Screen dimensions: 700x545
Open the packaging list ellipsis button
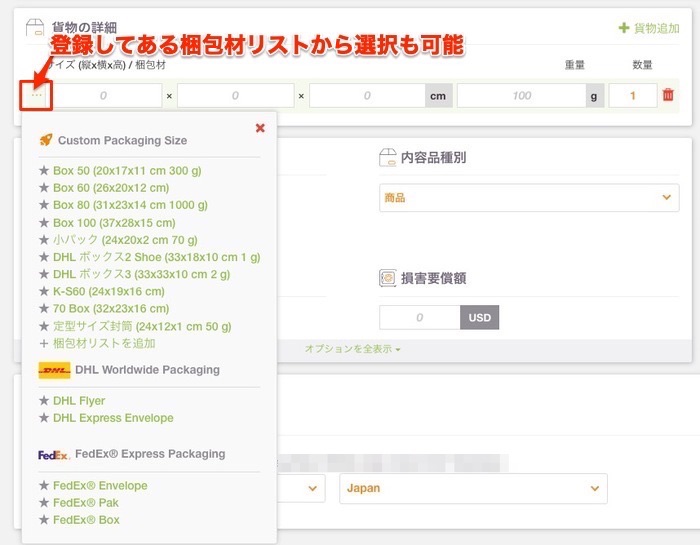point(37,96)
